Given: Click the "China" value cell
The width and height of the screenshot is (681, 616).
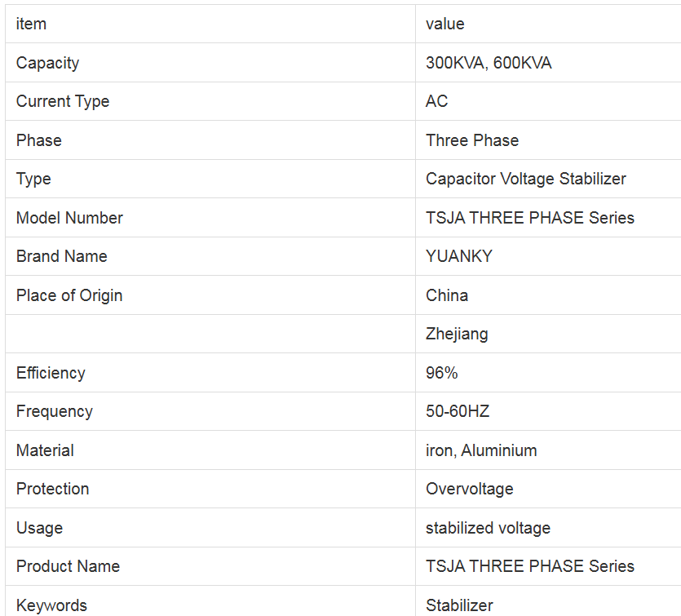Looking at the screenshot, I should click(x=447, y=295).
